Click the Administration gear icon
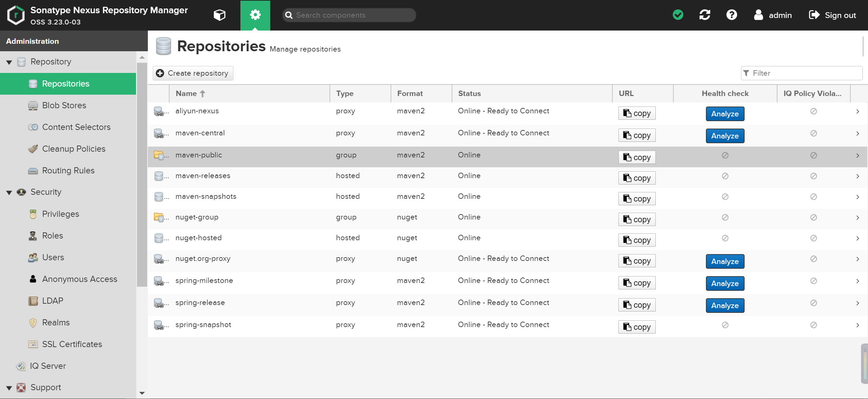Viewport: 868px width, 399px height. click(x=255, y=15)
